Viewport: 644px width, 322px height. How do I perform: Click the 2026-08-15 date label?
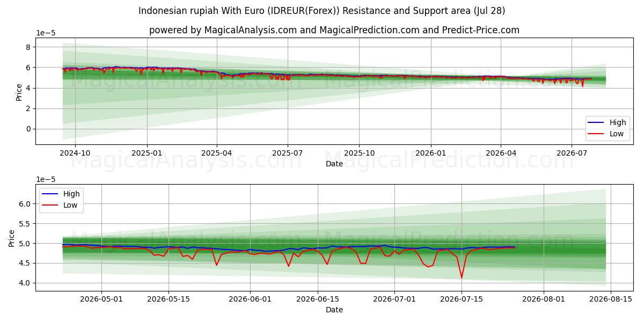[x=610, y=300]
